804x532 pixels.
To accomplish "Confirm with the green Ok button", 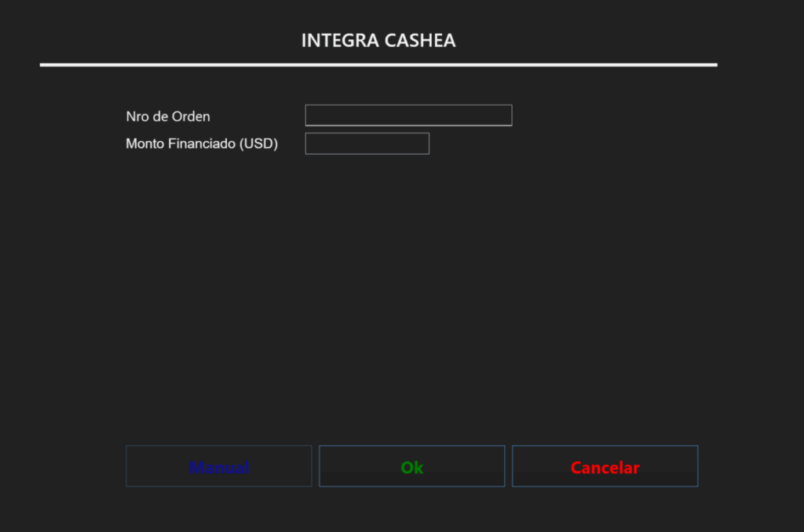I will point(411,466).
